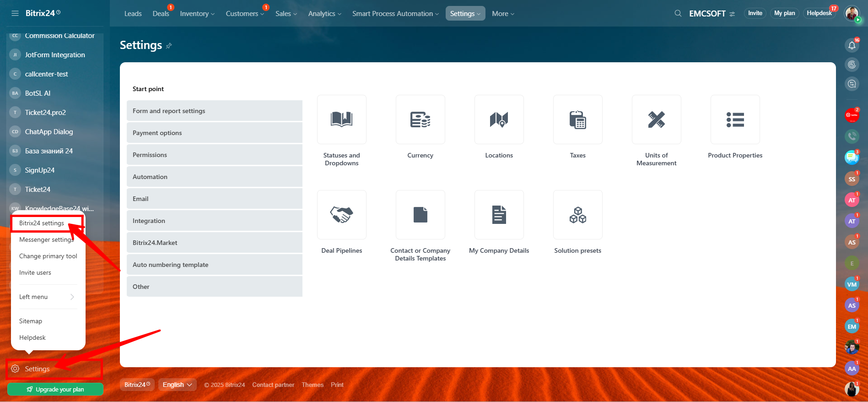
Task: Expand the More dropdown in top navigation
Action: click(503, 14)
